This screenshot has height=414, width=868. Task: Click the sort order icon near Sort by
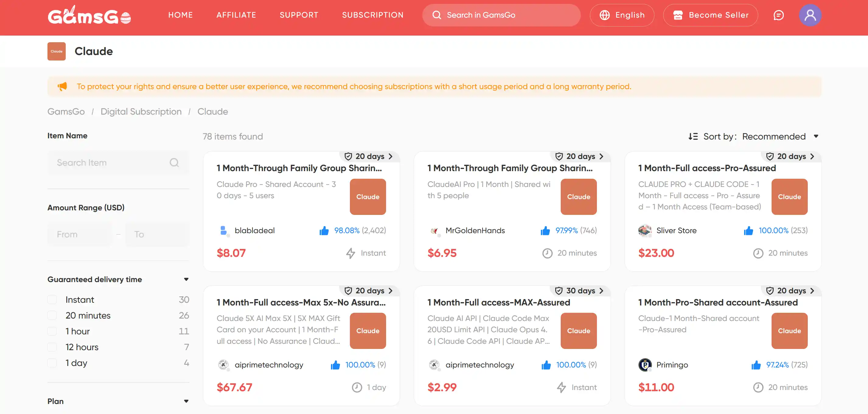[693, 136]
